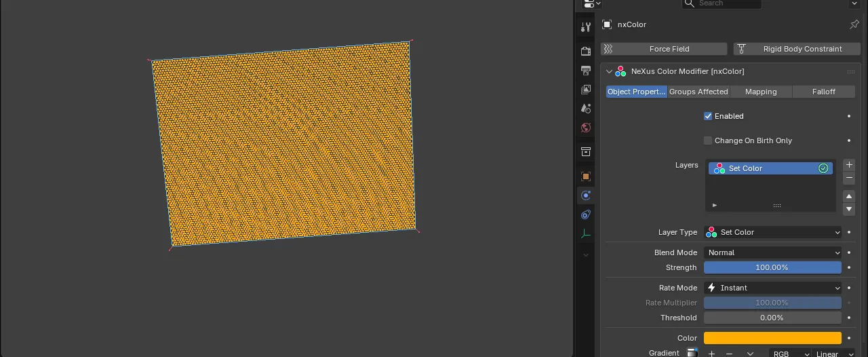Enable Change On Birth Only

[708, 140]
